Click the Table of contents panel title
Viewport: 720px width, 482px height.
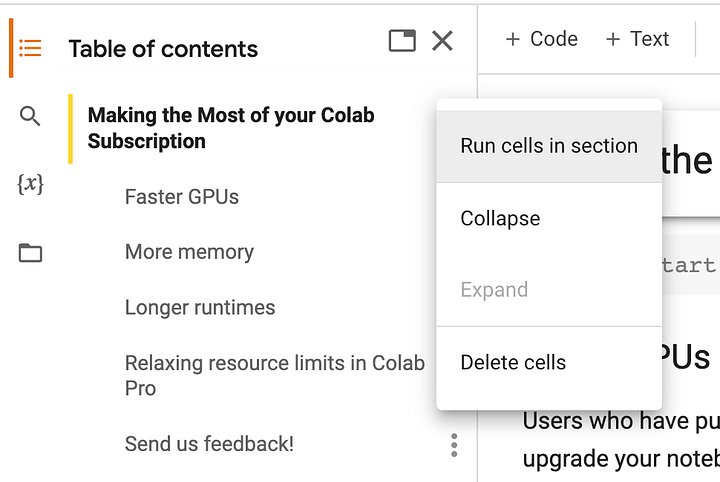[163, 49]
